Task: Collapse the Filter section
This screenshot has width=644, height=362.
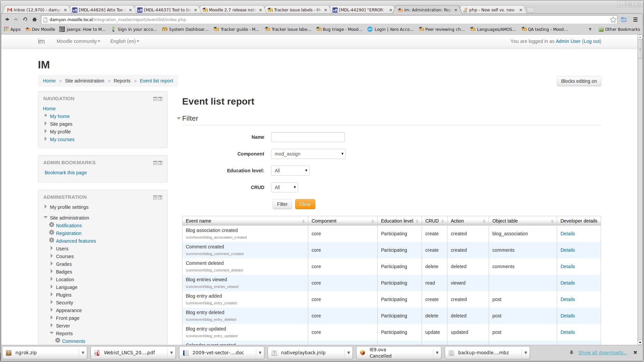Action: tap(179, 118)
